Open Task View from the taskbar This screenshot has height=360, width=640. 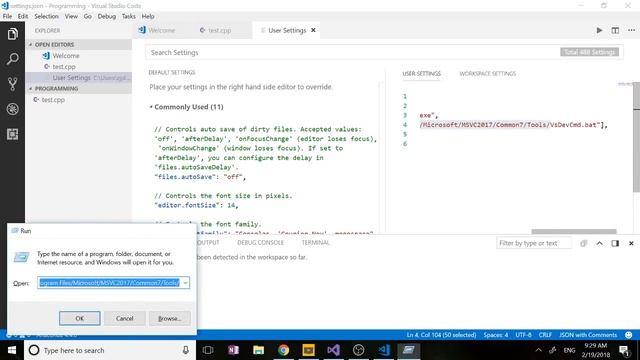click(208, 350)
